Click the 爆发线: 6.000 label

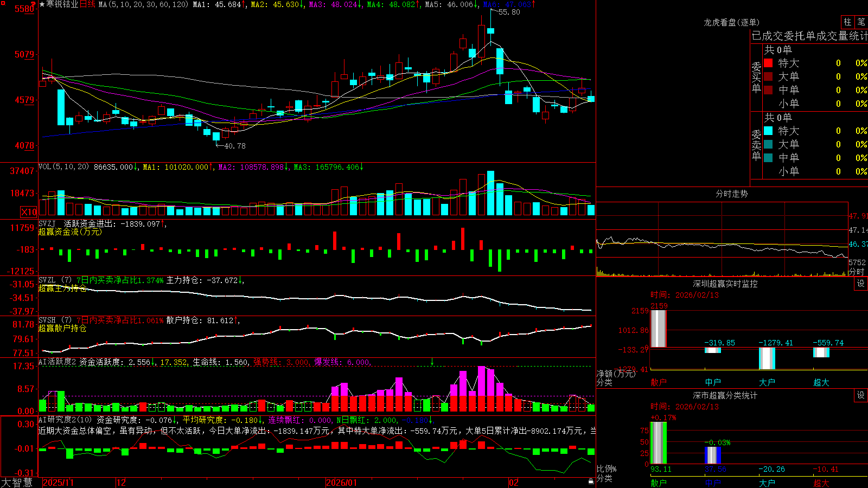342,362
